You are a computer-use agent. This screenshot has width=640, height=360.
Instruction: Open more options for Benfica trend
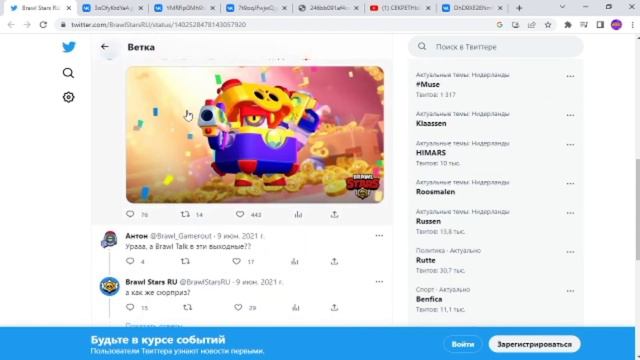[570, 291]
